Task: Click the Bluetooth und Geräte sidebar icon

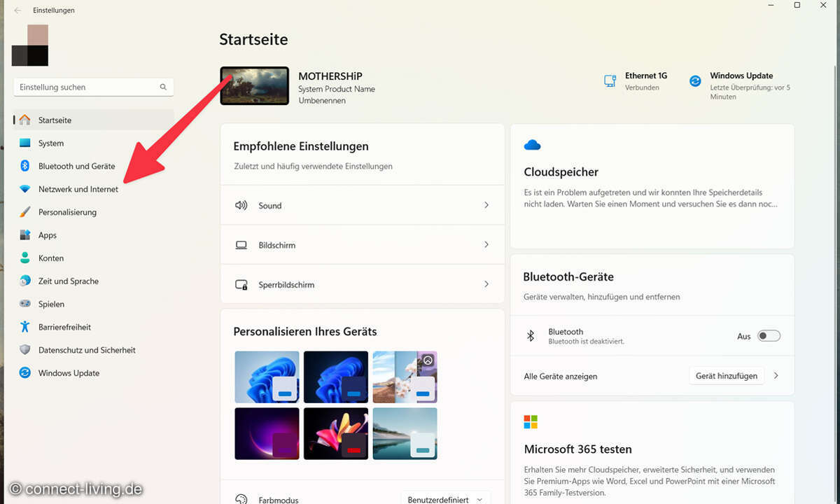Action: point(25,166)
